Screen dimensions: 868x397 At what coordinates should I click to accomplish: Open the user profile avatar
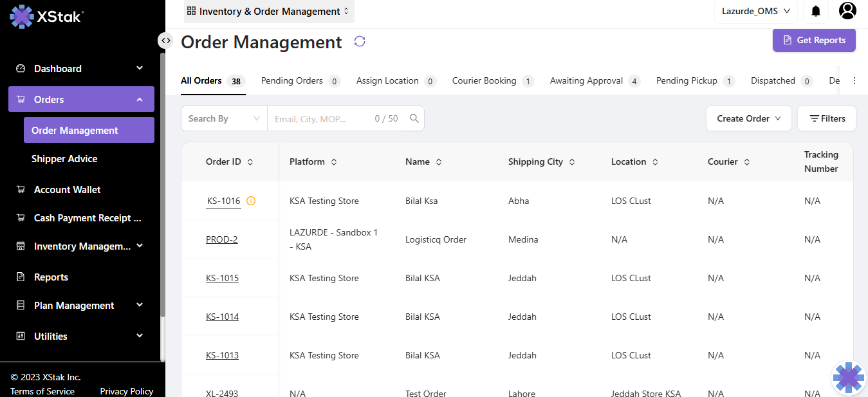click(x=847, y=11)
